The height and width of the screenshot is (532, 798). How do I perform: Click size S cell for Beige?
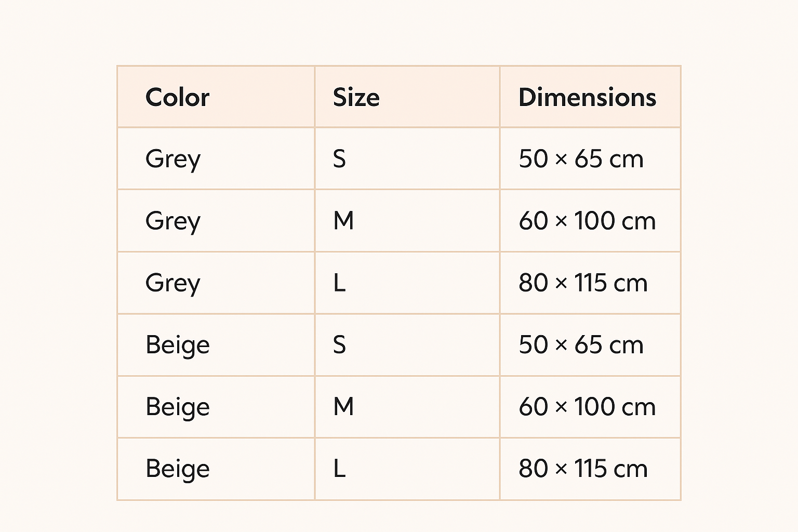point(339,345)
